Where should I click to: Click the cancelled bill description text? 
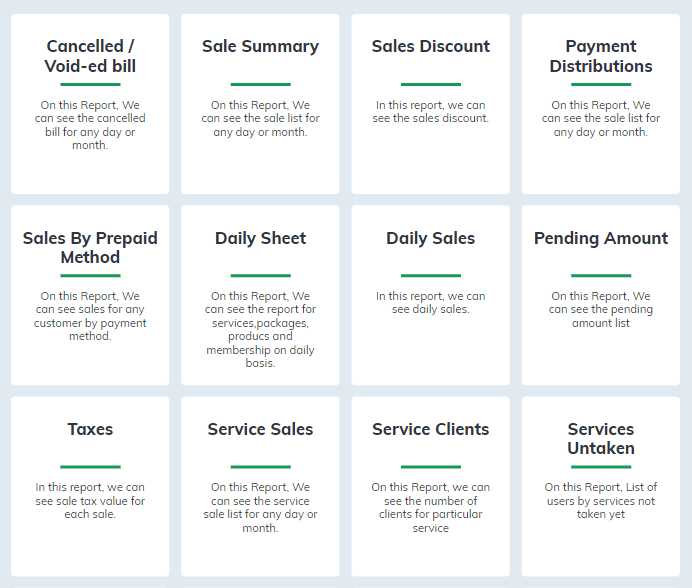[90, 125]
